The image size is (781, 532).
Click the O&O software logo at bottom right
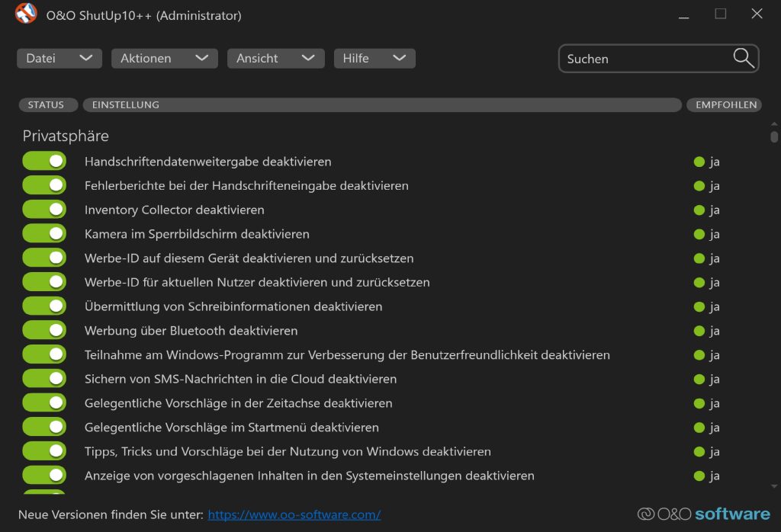pos(703,514)
